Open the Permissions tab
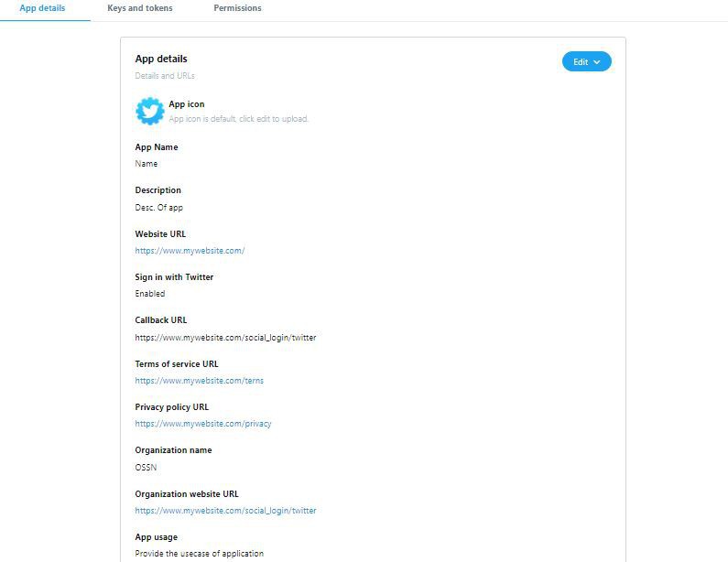This screenshot has width=728, height=562. (x=237, y=8)
